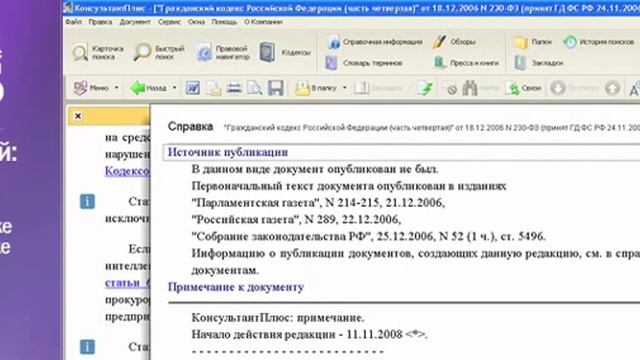Open Закладки bookmarks
640x360 pixels.
(x=539, y=63)
